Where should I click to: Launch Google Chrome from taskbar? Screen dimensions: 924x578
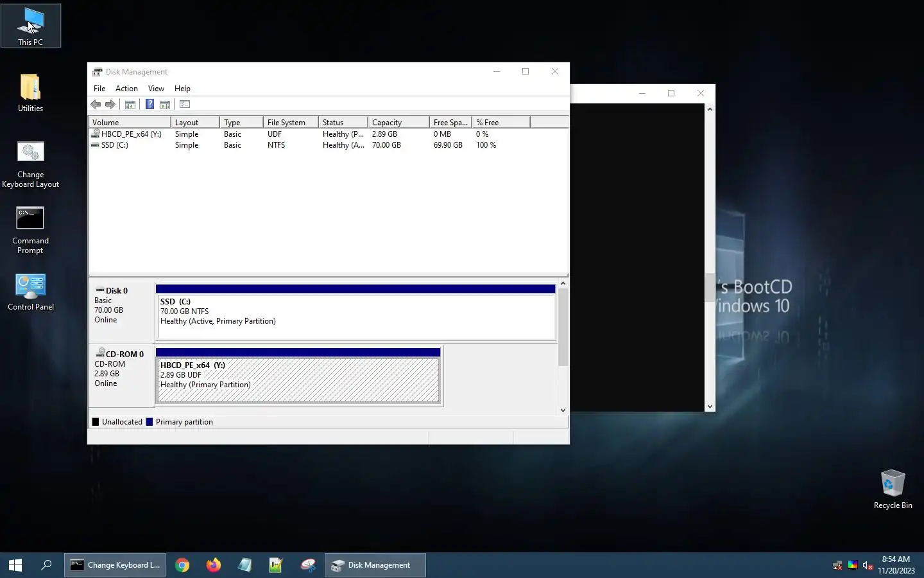182,565
